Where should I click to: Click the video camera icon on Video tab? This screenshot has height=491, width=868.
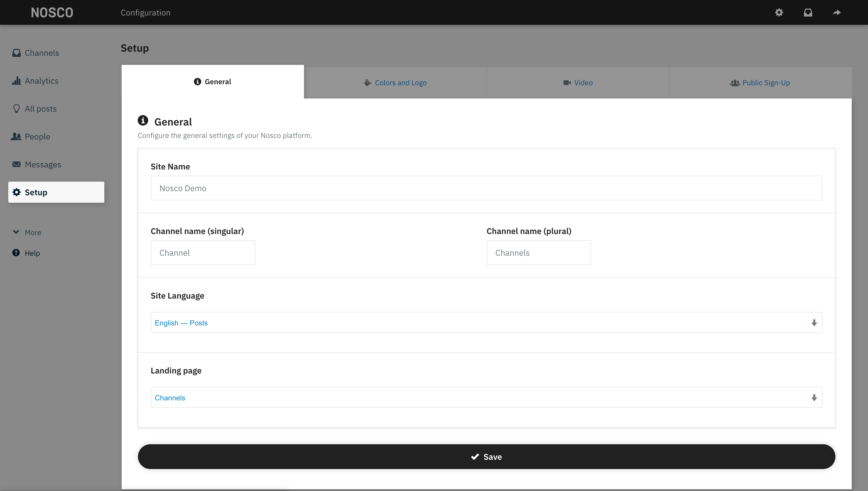pos(567,83)
